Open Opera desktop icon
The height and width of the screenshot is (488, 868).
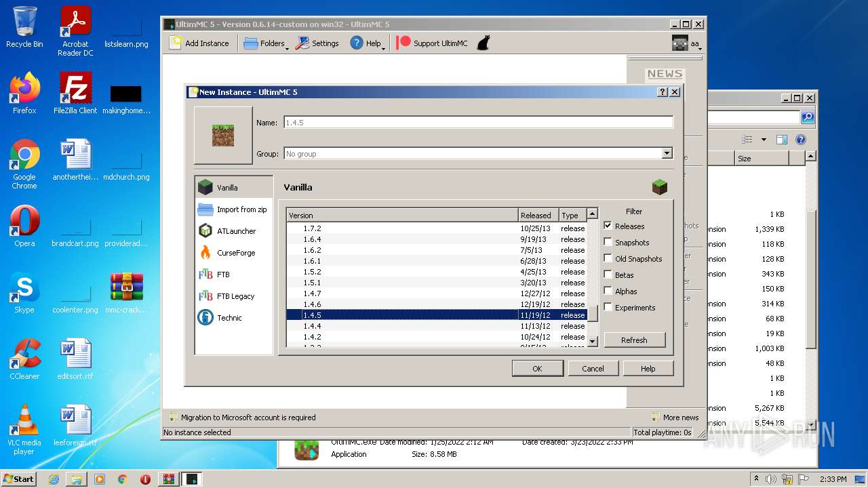(24, 226)
